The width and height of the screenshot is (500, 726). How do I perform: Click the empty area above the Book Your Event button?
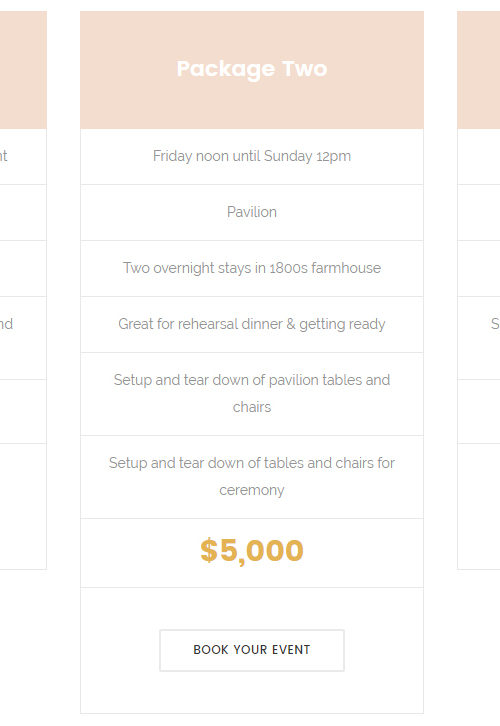[252, 608]
